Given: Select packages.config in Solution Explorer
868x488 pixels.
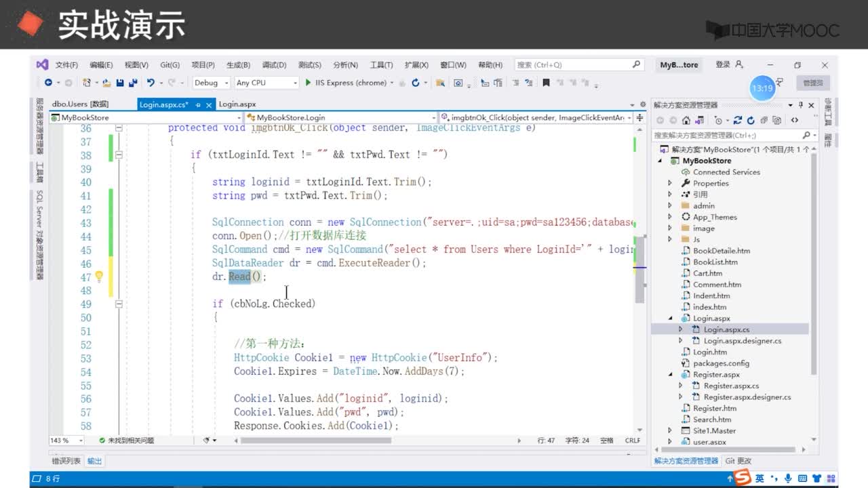Looking at the screenshot, I should [721, 363].
